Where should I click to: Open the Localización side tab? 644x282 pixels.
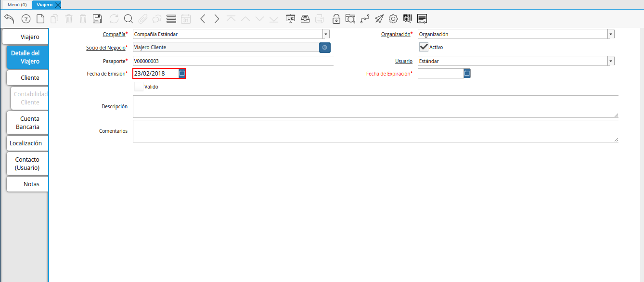click(27, 143)
